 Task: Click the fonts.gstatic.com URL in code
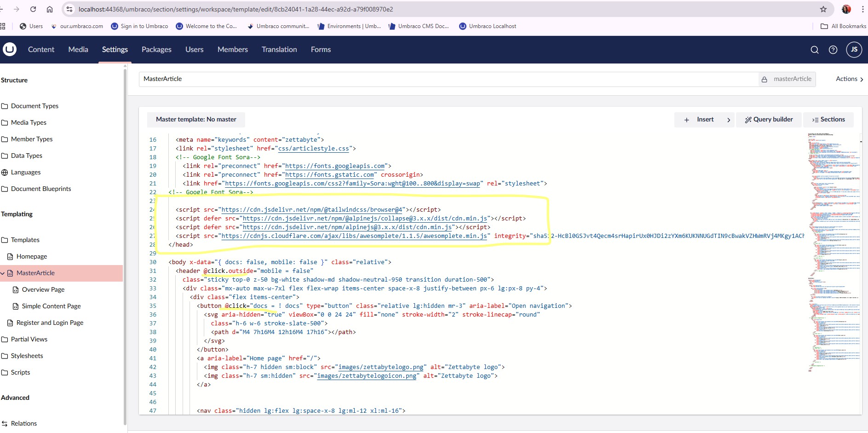[x=330, y=174]
